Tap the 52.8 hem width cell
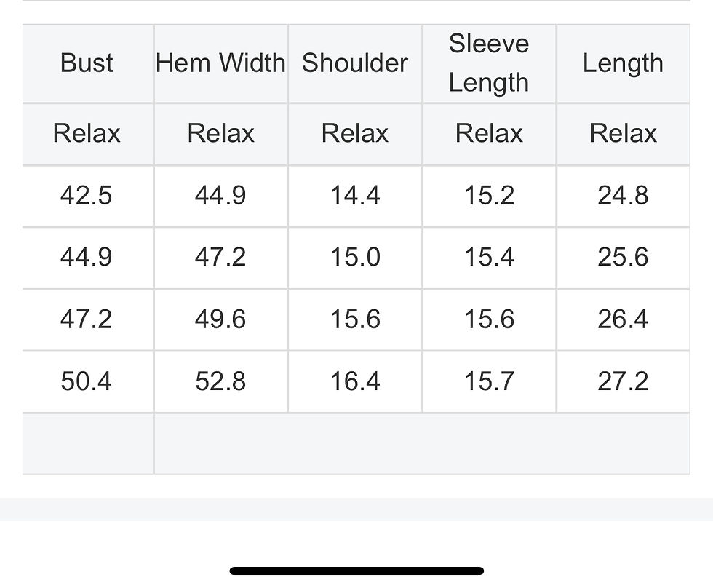The width and height of the screenshot is (713, 588). (220, 381)
